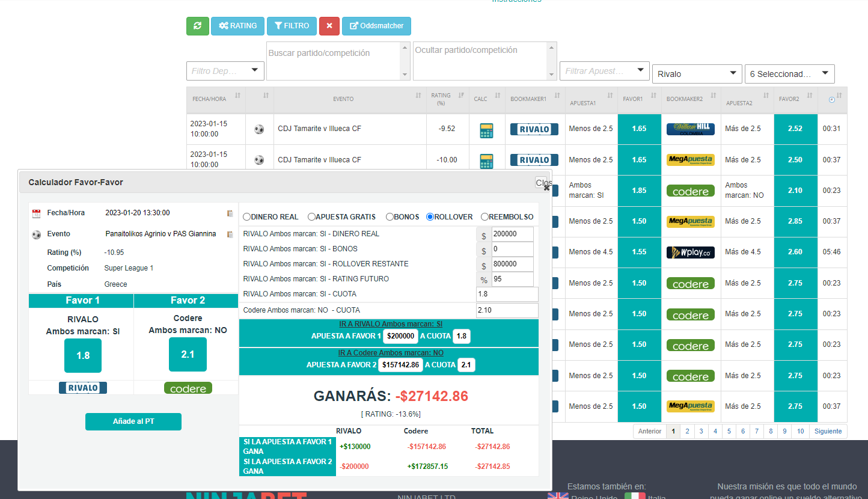
Task: Open the Filtrar Apuesta dropdown
Action: tap(605, 71)
